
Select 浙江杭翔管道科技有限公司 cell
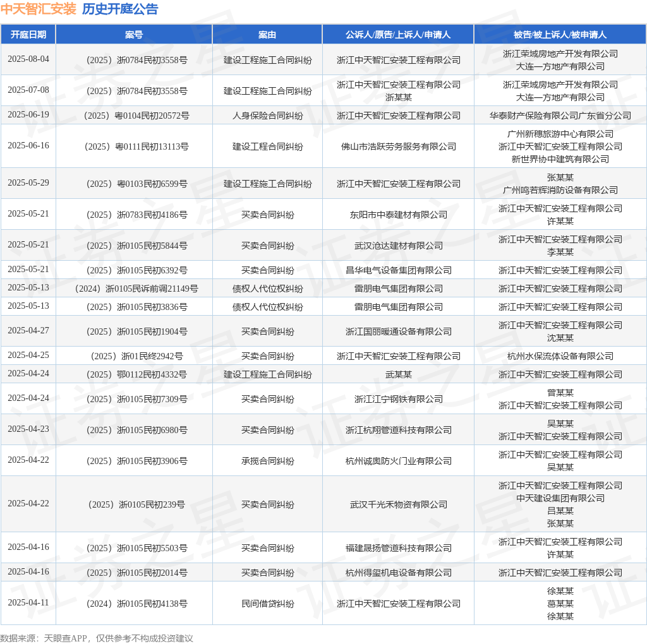(398, 430)
